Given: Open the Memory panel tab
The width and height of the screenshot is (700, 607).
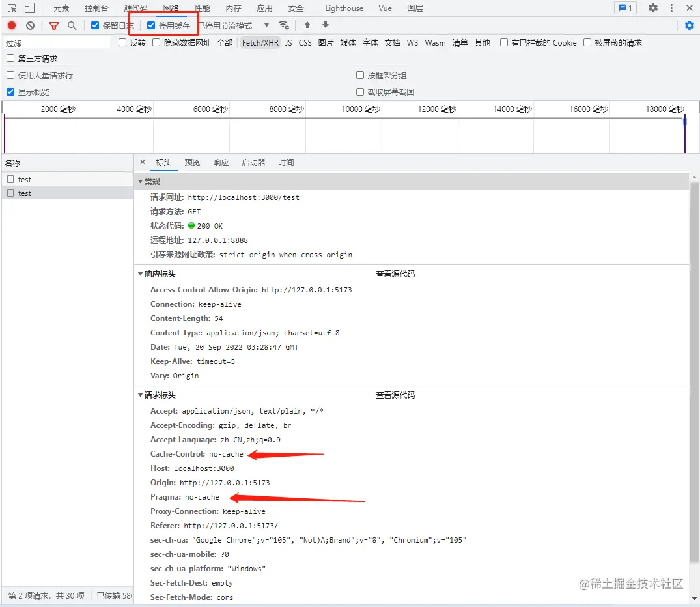Looking at the screenshot, I should click(x=234, y=8).
